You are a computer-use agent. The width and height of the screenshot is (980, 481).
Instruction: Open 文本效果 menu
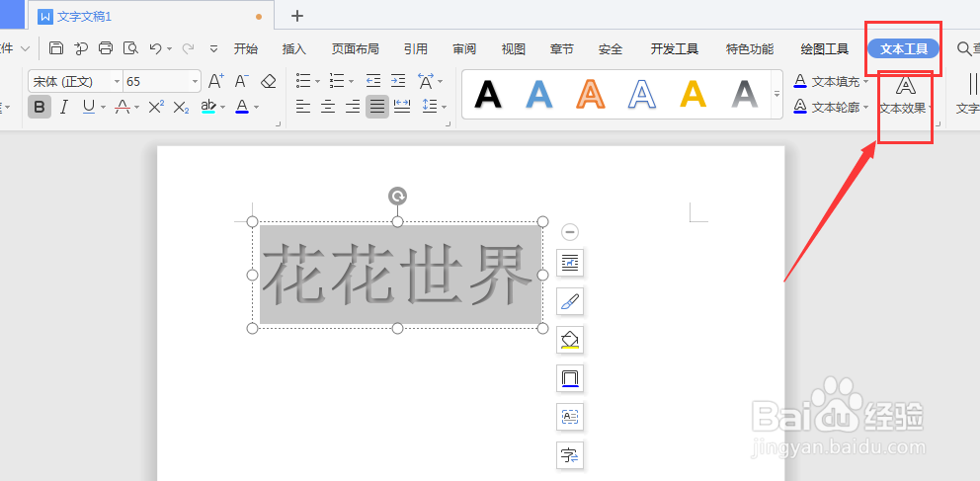coord(906,95)
